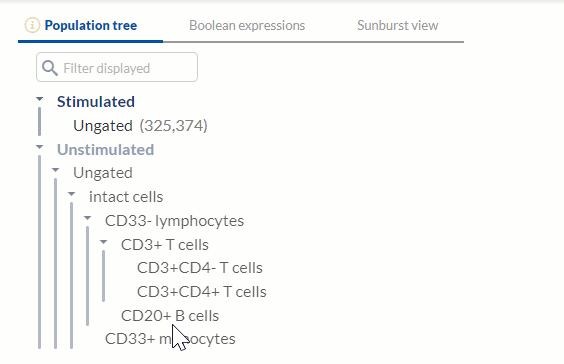Collapse the intact cells node

[72, 194]
